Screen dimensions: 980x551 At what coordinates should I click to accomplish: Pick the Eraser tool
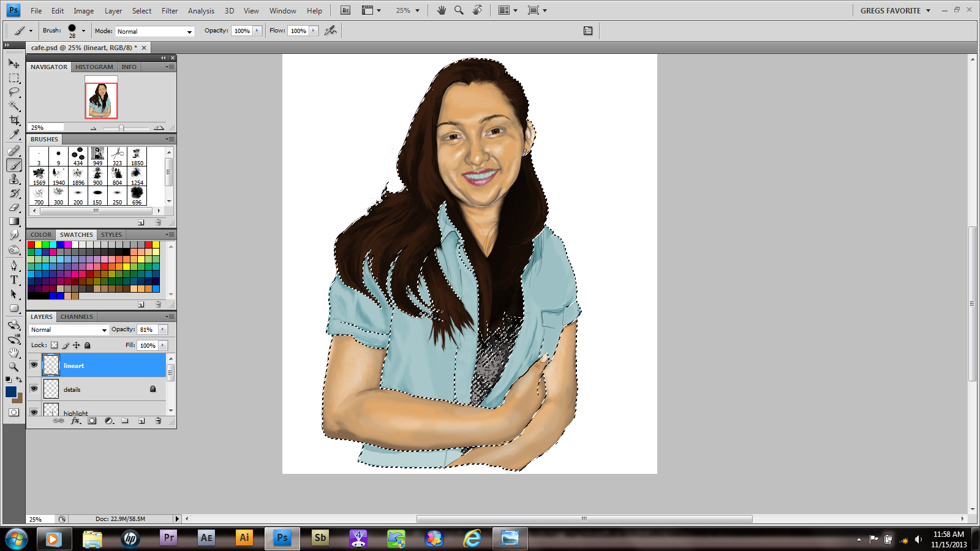tap(14, 208)
